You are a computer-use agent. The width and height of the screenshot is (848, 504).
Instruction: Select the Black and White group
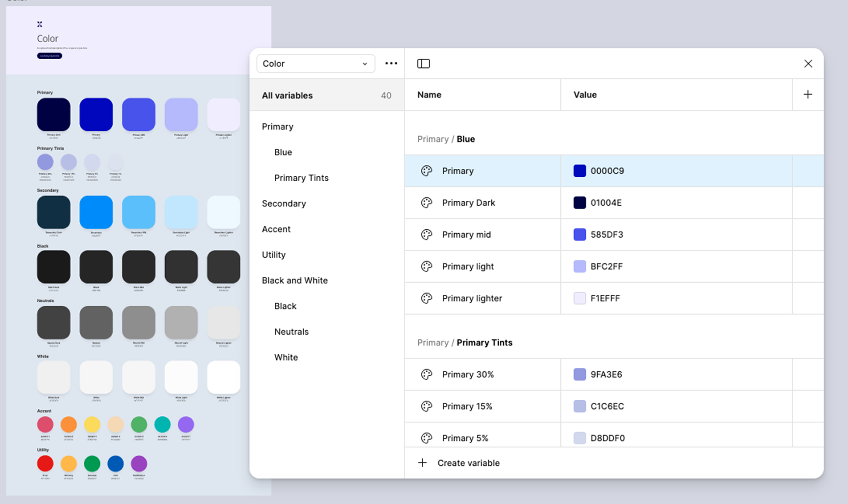click(x=294, y=280)
